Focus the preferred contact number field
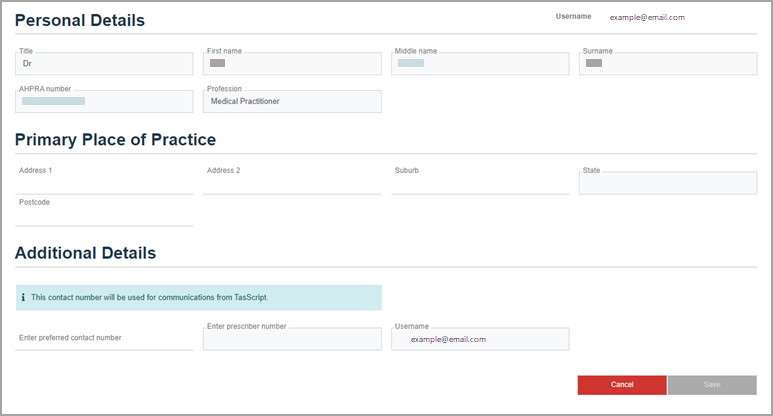Viewport: 773px width, 416px height. (104, 339)
